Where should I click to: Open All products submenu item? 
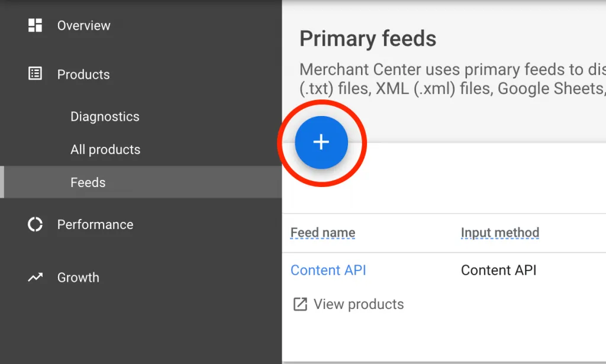pos(105,150)
